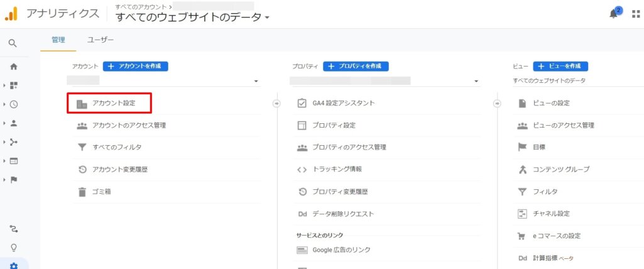This screenshot has width=644, height=269.
Task: Click the document icon beside ビューの設定
Action: pyautogui.click(x=522, y=103)
